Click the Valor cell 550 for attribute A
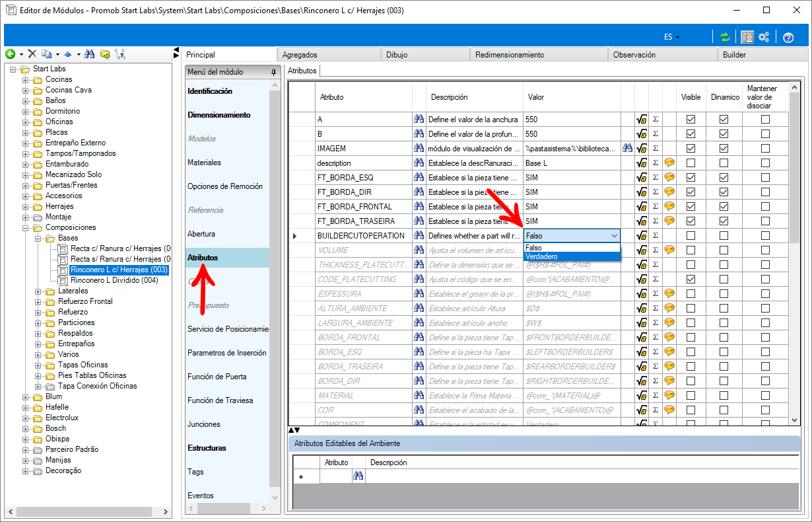812x522 pixels. [572, 120]
